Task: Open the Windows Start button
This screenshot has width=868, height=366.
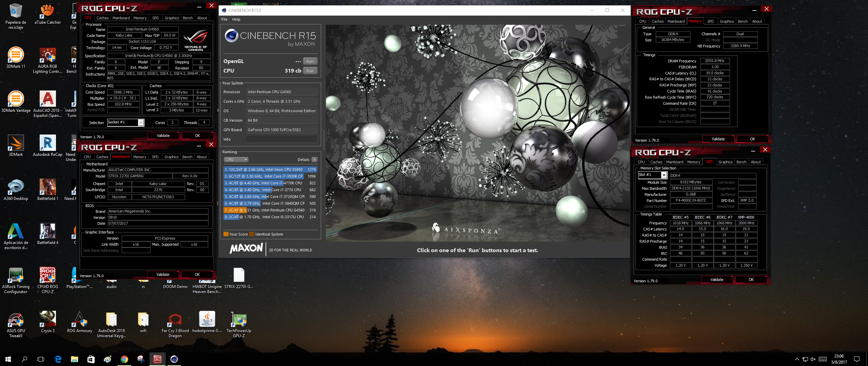Action: (8, 359)
